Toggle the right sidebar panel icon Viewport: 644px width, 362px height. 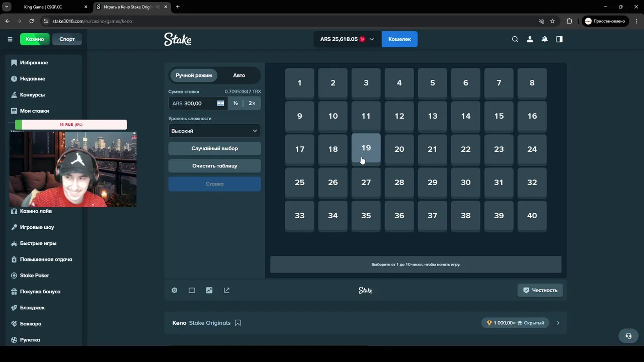pyautogui.click(x=559, y=39)
